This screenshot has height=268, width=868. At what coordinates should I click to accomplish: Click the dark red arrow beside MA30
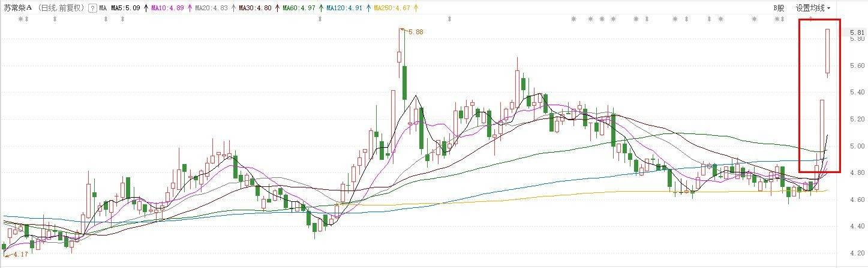(277, 8)
